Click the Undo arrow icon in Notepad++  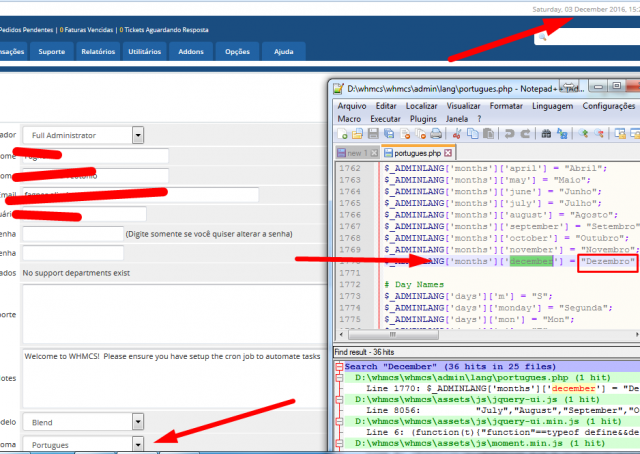click(509, 134)
